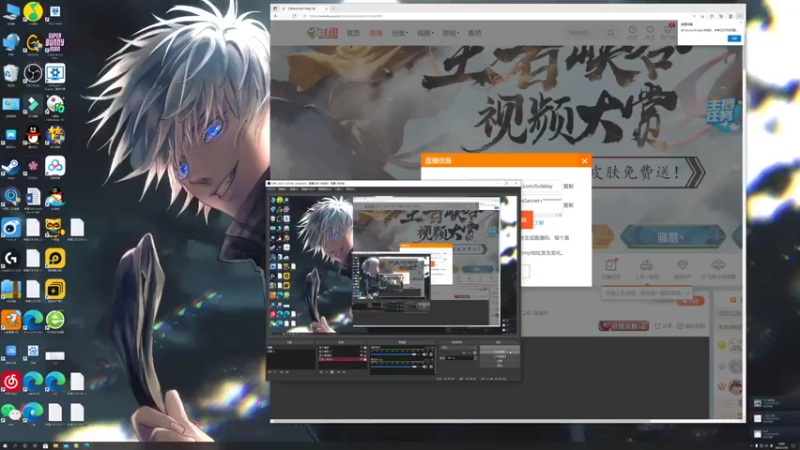800x450 pixels.
Task: Open Wallpaper Engine shortcut
Action: coord(55,73)
